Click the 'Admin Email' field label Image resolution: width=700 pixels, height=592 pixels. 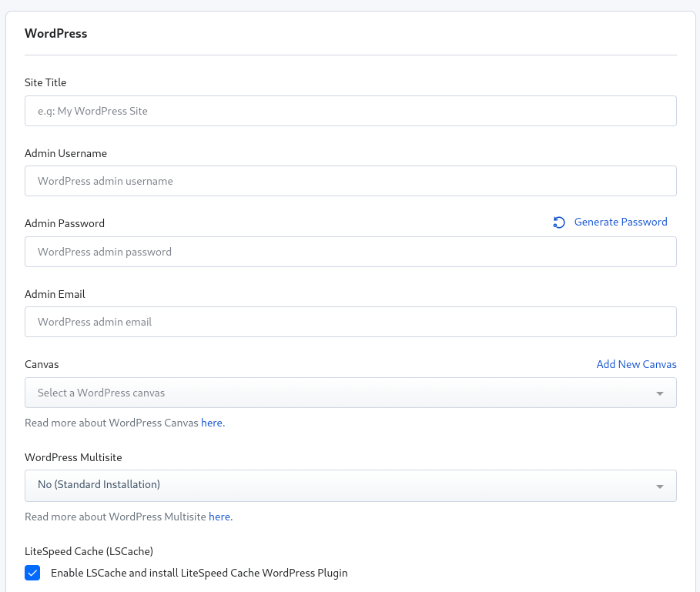pyautogui.click(x=55, y=294)
